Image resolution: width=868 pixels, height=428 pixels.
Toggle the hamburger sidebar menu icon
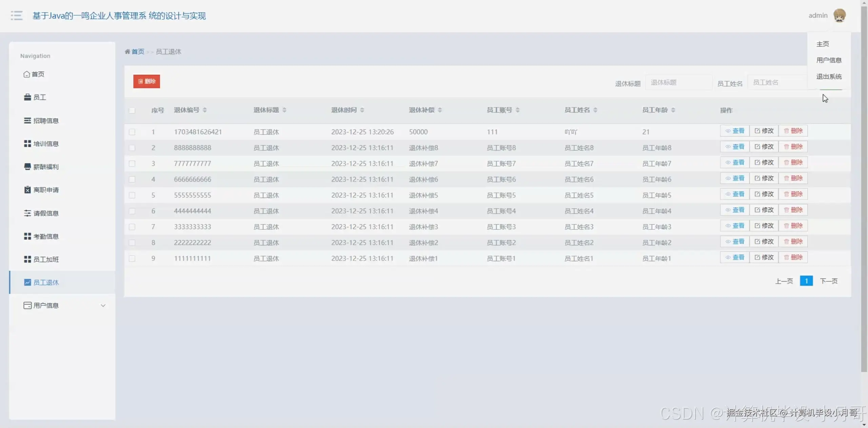point(16,16)
